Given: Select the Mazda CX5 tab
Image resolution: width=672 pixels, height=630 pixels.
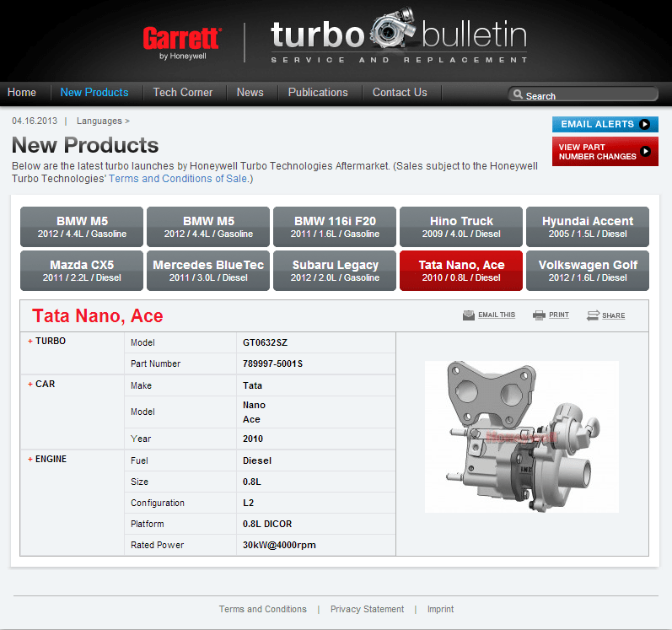Looking at the screenshot, I should point(82,271).
